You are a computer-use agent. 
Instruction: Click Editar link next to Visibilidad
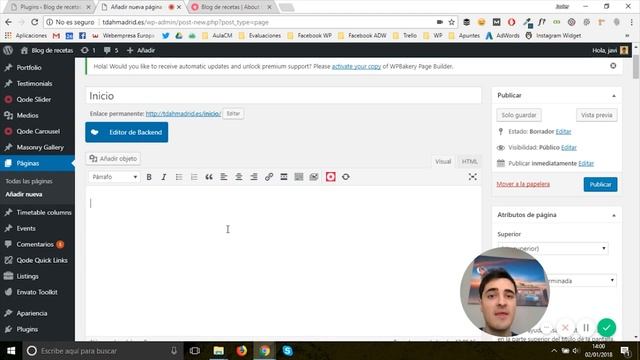pyautogui.click(x=569, y=147)
